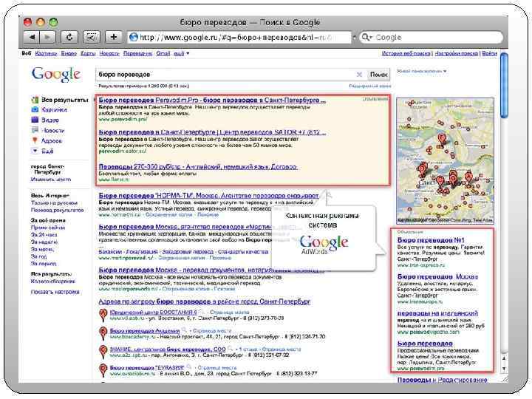Open Видео in the top navigation bar

coord(69,54)
